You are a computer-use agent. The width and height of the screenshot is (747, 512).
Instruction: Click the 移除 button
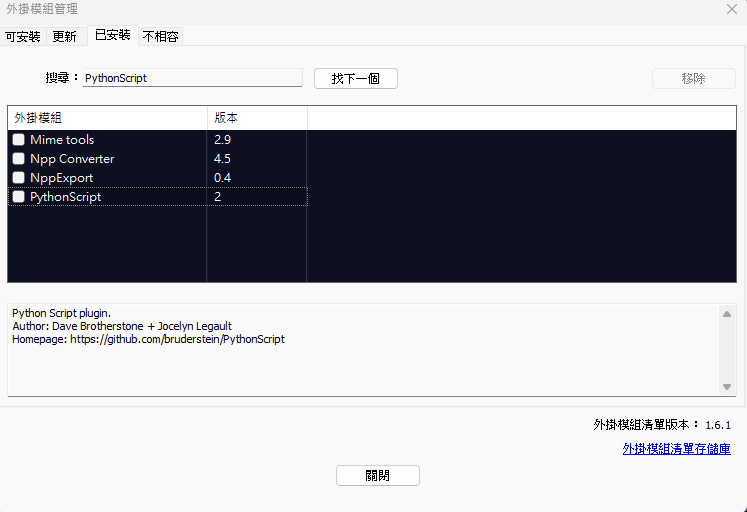coord(693,78)
